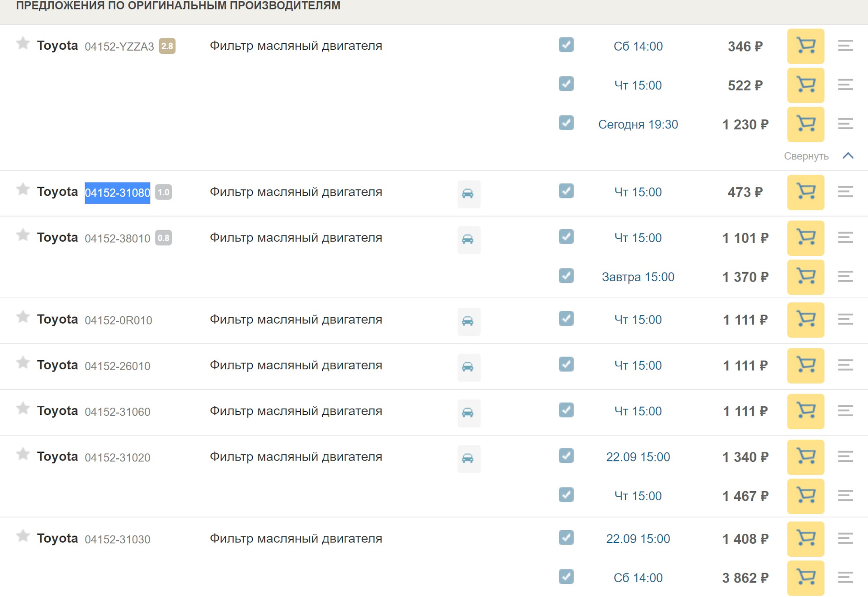The width and height of the screenshot is (868, 597).
Task: Click the 2.8 rating badge
Action: pos(167,46)
